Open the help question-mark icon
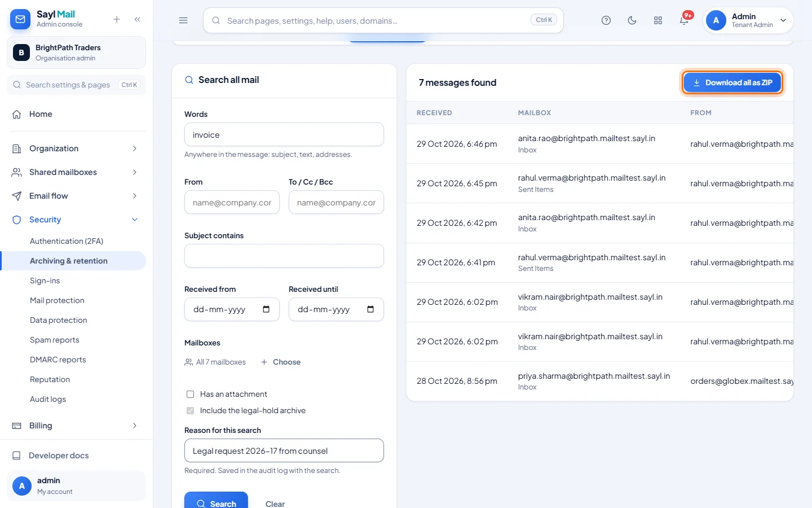The width and height of the screenshot is (812, 508). [x=606, y=20]
